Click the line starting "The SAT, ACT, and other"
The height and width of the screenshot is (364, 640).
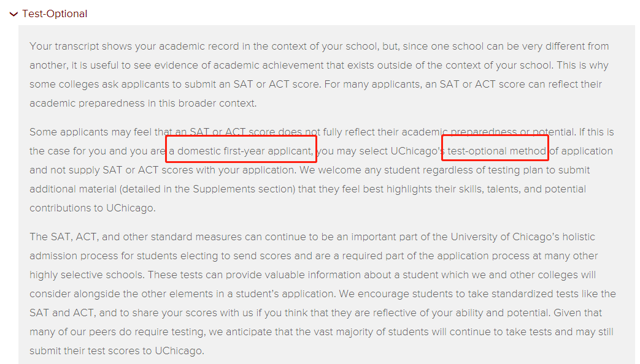(312, 237)
